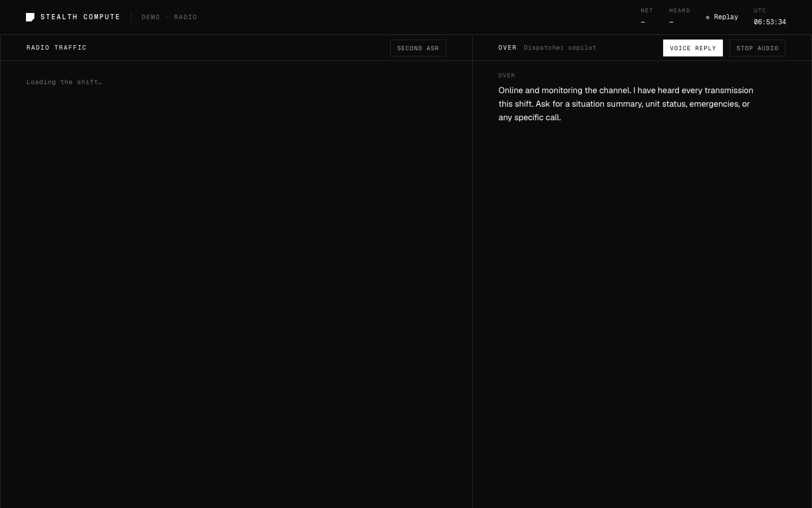The image size is (812, 508).
Task: Click the HEARD status label
Action: [679, 11]
